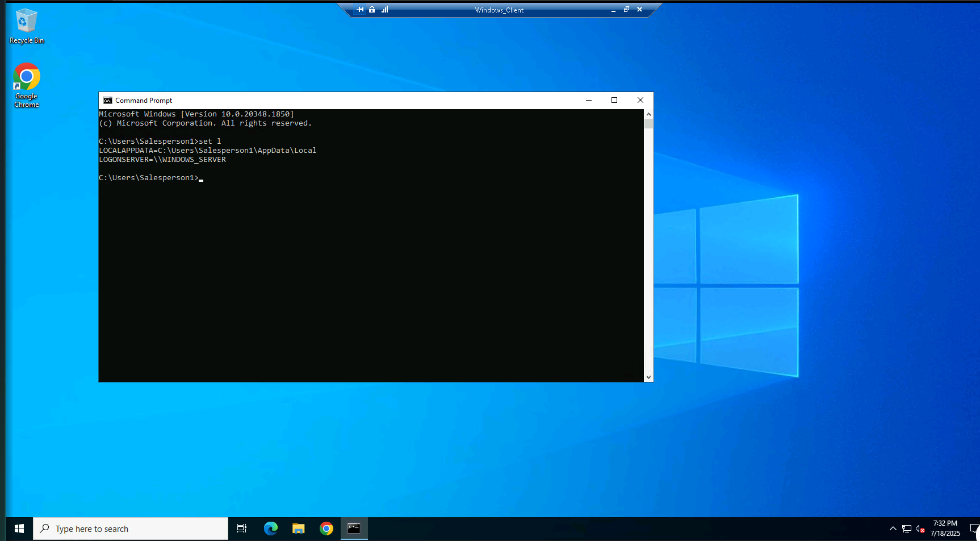
Task: Click the 'Windows_Client' connection bar title
Action: (x=499, y=10)
